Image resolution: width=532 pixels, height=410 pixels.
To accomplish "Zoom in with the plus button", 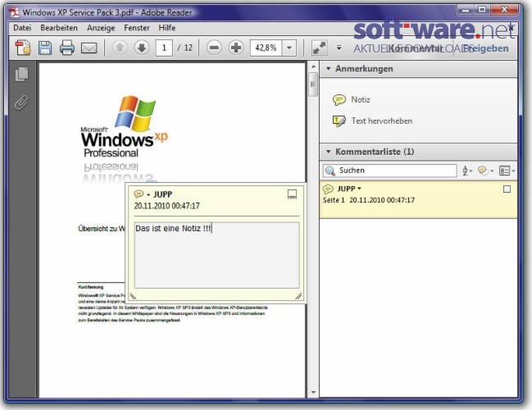I will tap(236, 48).
